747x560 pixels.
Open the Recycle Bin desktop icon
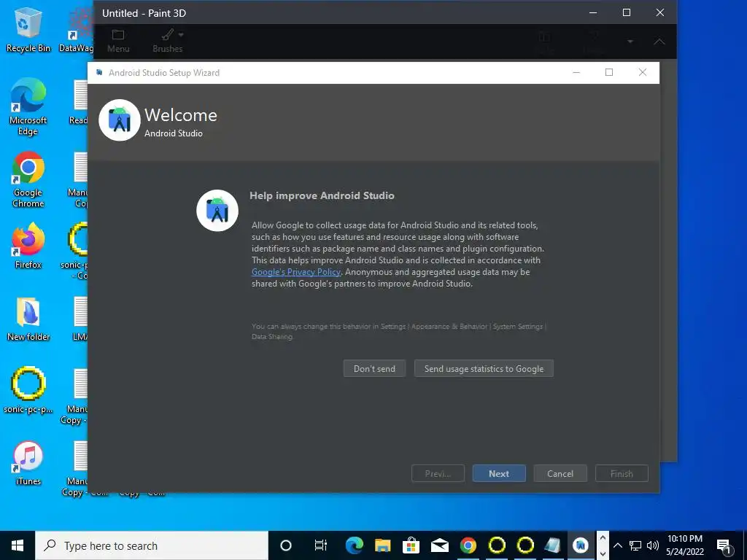[x=28, y=29]
